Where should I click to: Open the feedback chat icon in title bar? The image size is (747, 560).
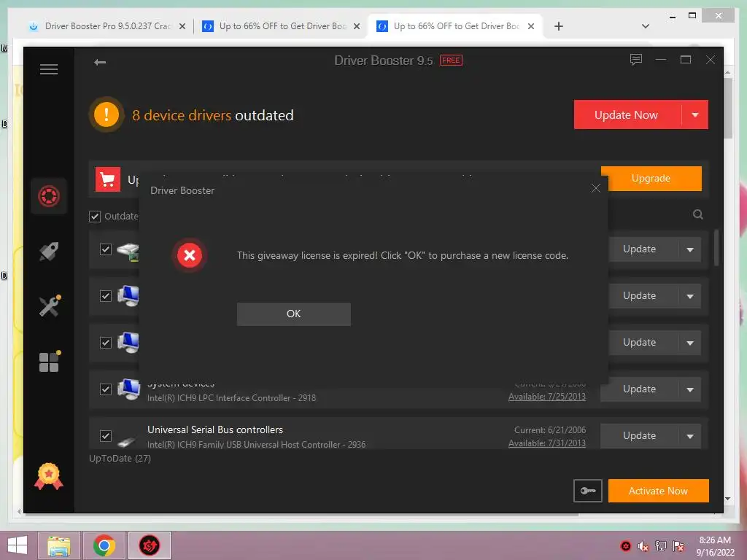[636, 60]
